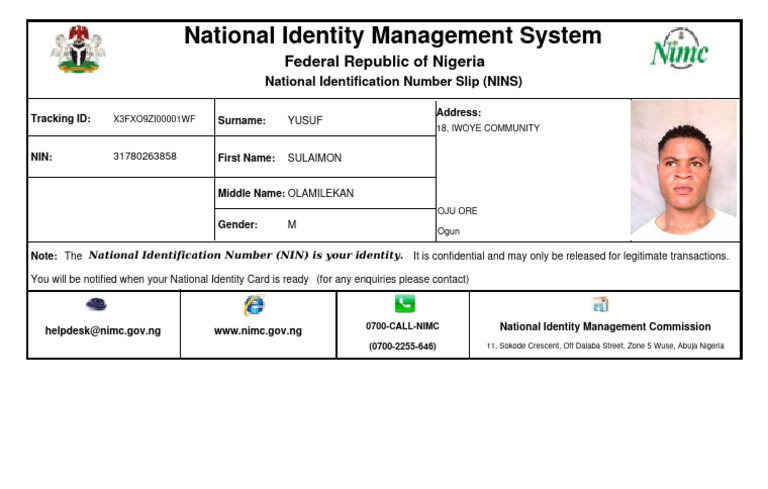Screen dimensions: 768x489
Task: Click the National Identity Management System title
Action: point(393,35)
